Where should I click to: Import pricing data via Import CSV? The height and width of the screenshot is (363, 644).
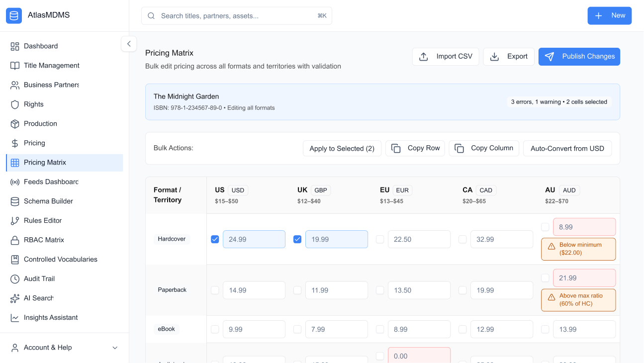click(446, 56)
